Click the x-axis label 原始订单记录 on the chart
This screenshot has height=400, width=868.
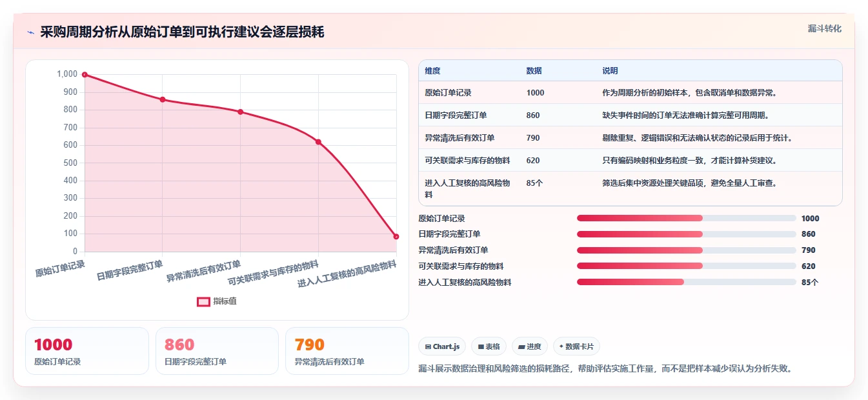[60, 268]
